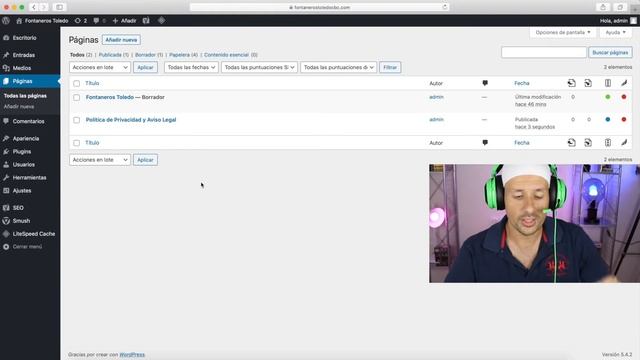The width and height of the screenshot is (640, 360).
Task: Toggle Safari sidebar button
Action: [59, 7]
